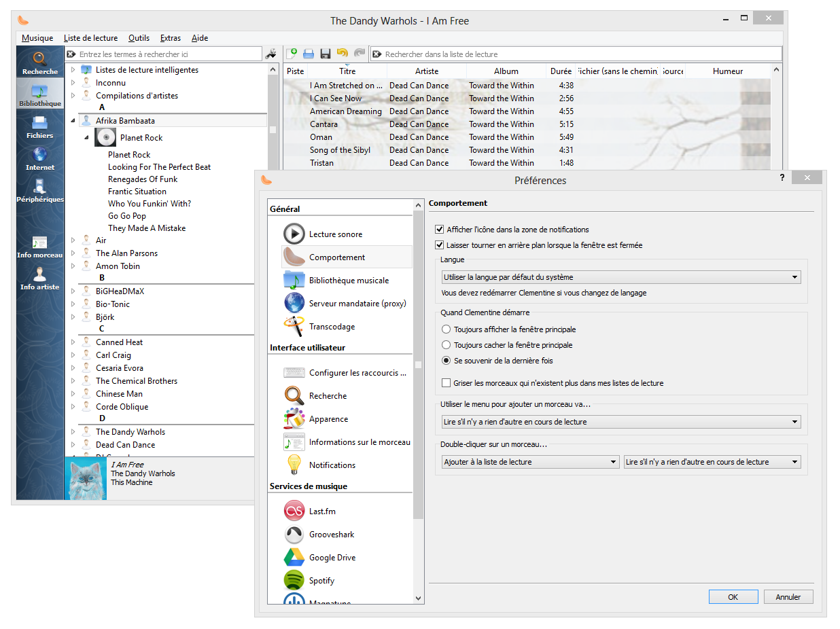Open 'Ajouter à la liste de lecture' dropdown
Screen dimensions: 840x629
pos(529,462)
